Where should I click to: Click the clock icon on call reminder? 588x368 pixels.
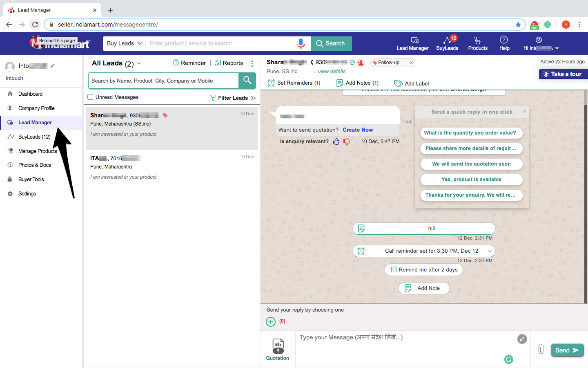pos(361,251)
